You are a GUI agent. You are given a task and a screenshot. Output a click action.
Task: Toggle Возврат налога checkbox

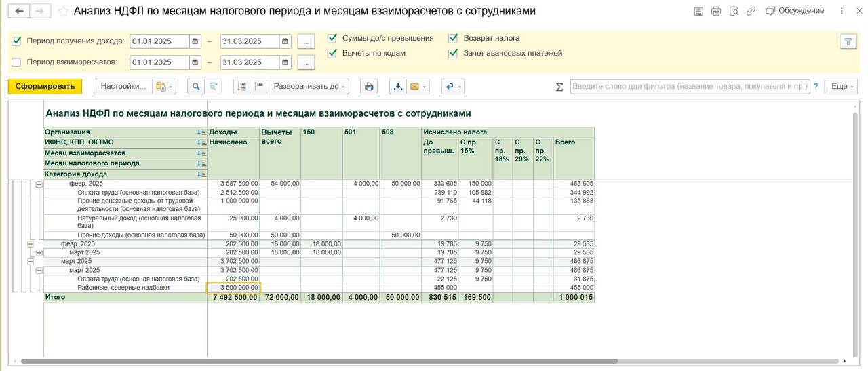tap(453, 38)
